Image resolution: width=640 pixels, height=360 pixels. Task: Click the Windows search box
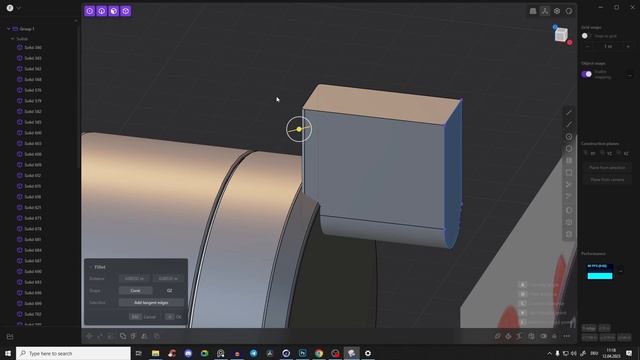click(x=73, y=353)
